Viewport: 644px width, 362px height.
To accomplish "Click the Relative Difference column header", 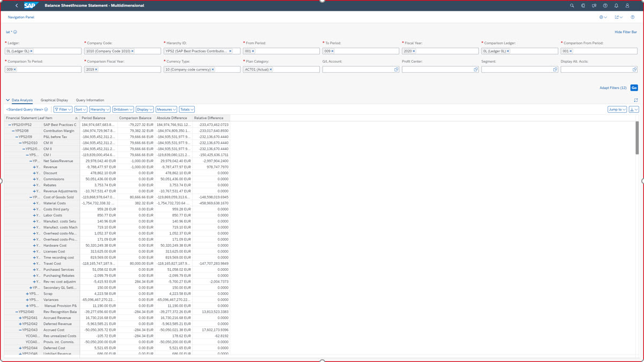I will tap(211, 118).
